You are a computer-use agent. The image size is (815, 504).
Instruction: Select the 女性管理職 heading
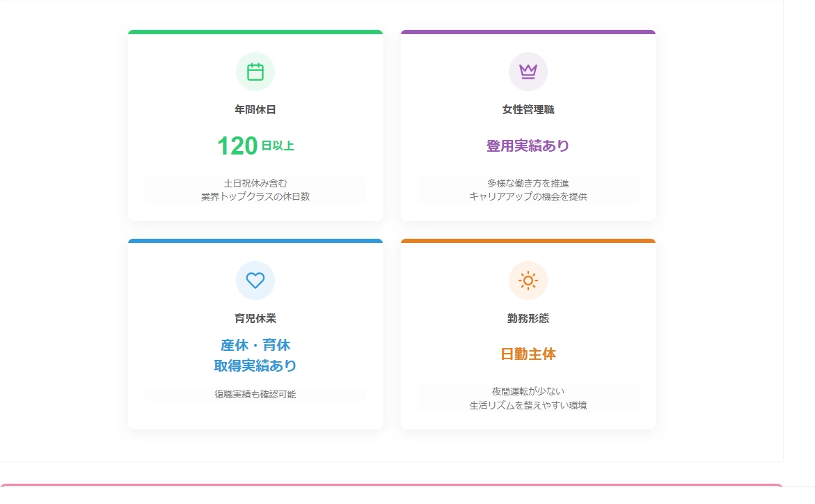[528, 110]
